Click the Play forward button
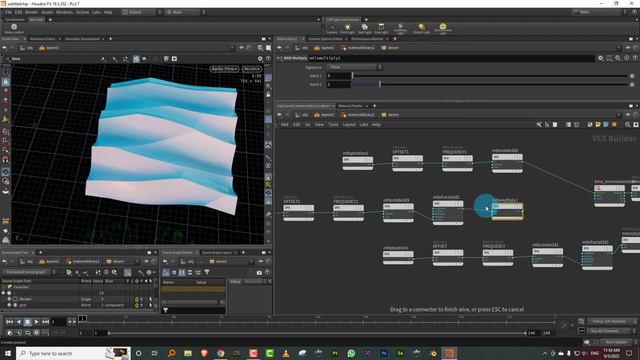 [36, 322]
